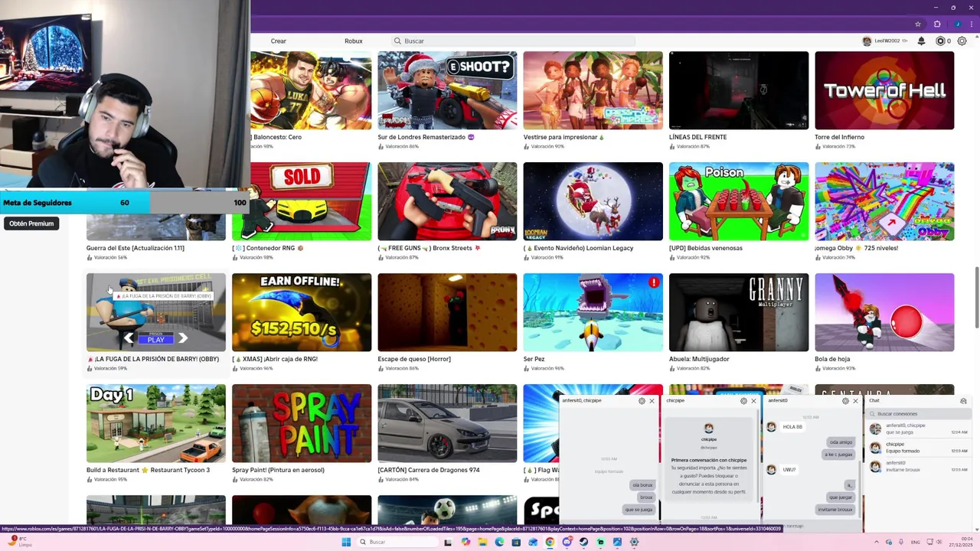
Task: Open Abuela: Multijugador Granny thumbnail
Action: [739, 312]
